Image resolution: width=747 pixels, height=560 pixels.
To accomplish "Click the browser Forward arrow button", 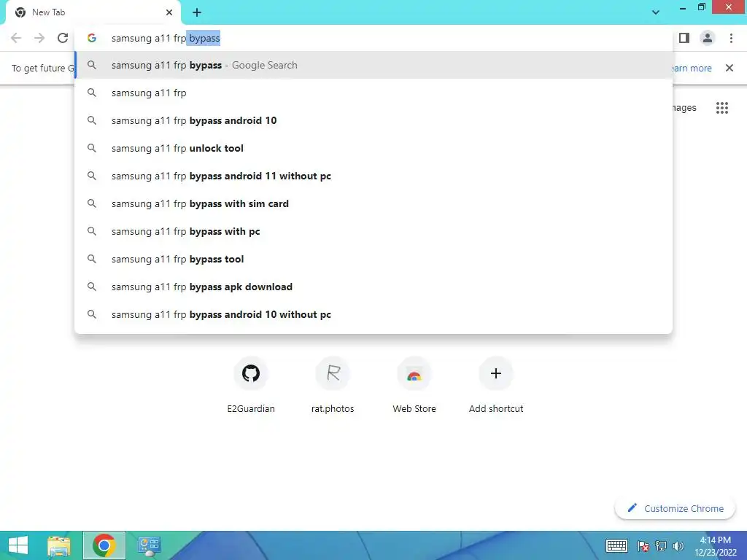I will (39, 38).
